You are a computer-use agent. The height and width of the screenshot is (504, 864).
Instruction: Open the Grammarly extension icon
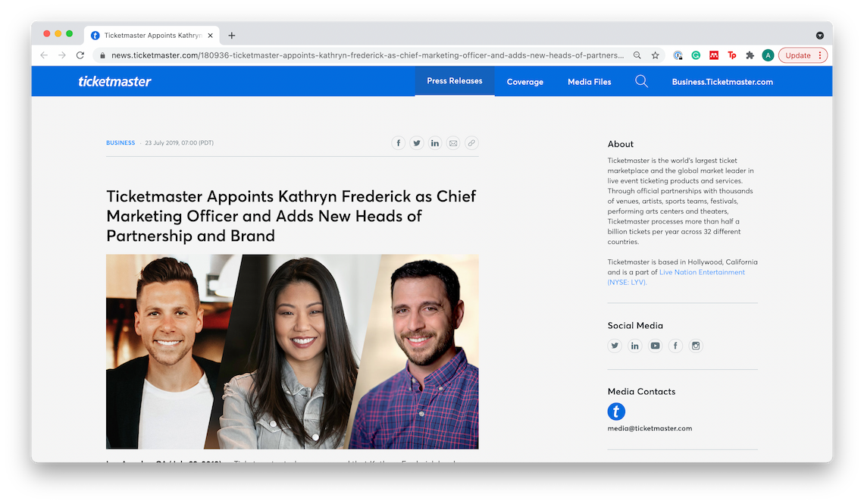click(x=695, y=55)
